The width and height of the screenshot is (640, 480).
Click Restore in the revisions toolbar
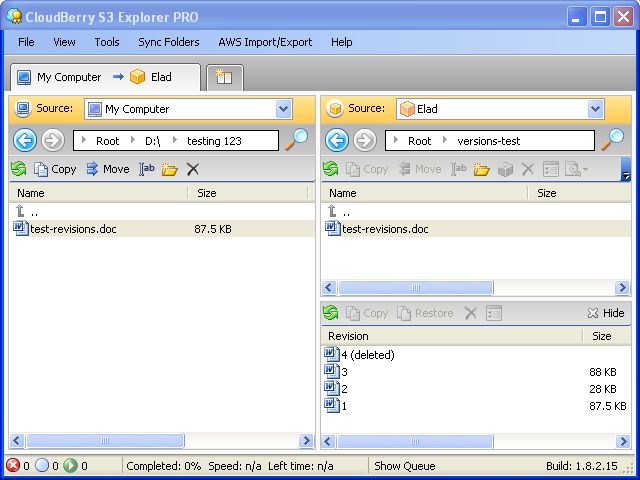425,313
